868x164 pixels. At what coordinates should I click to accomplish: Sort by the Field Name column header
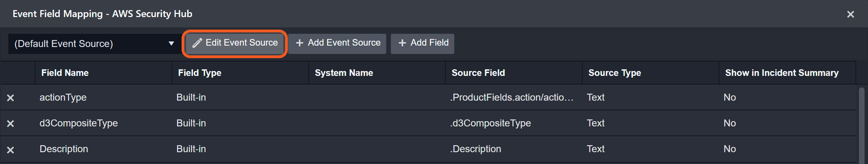click(x=65, y=73)
